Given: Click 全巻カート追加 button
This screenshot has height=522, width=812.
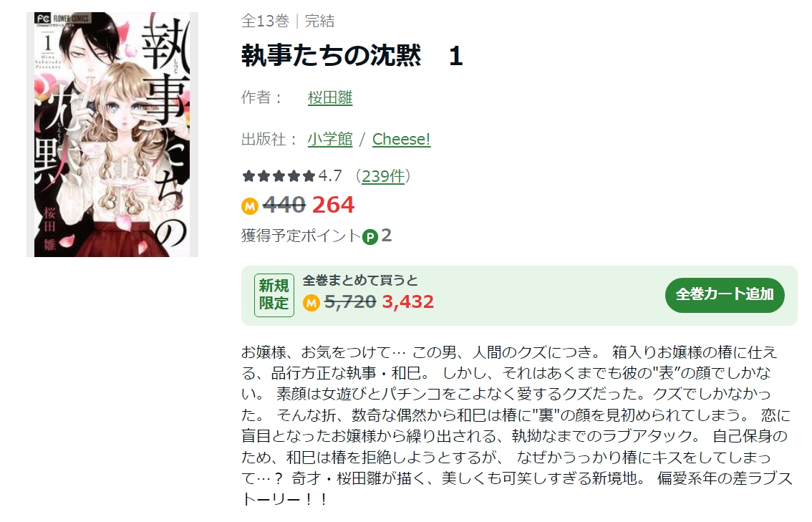Looking at the screenshot, I should click(x=725, y=295).
